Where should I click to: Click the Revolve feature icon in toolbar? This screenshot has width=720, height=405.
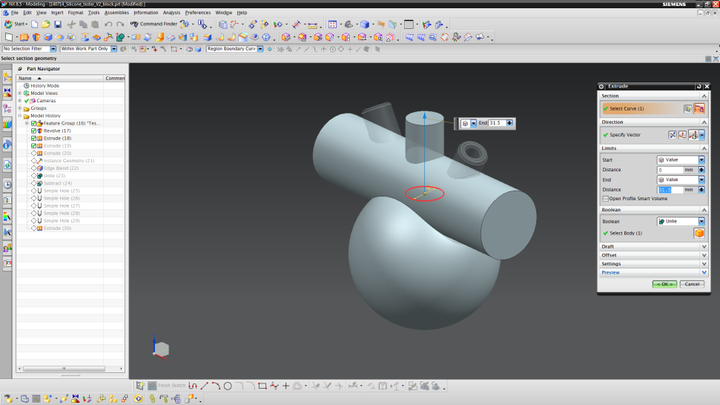[x=36, y=37]
